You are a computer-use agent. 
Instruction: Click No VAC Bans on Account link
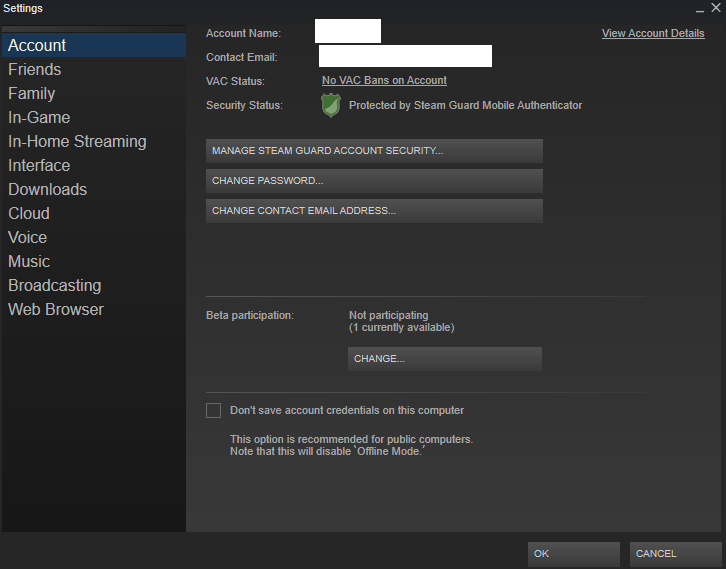pyautogui.click(x=384, y=81)
